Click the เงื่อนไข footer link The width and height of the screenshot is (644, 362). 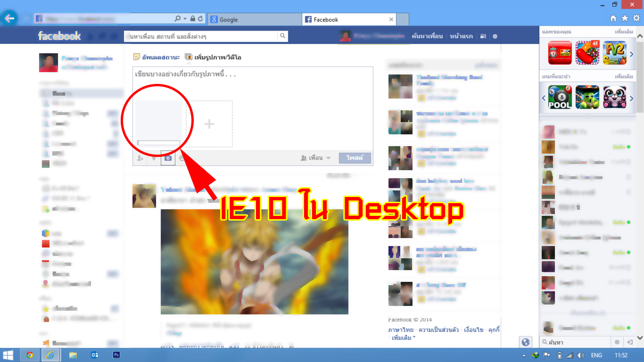pyautogui.click(x=474, y=329)
